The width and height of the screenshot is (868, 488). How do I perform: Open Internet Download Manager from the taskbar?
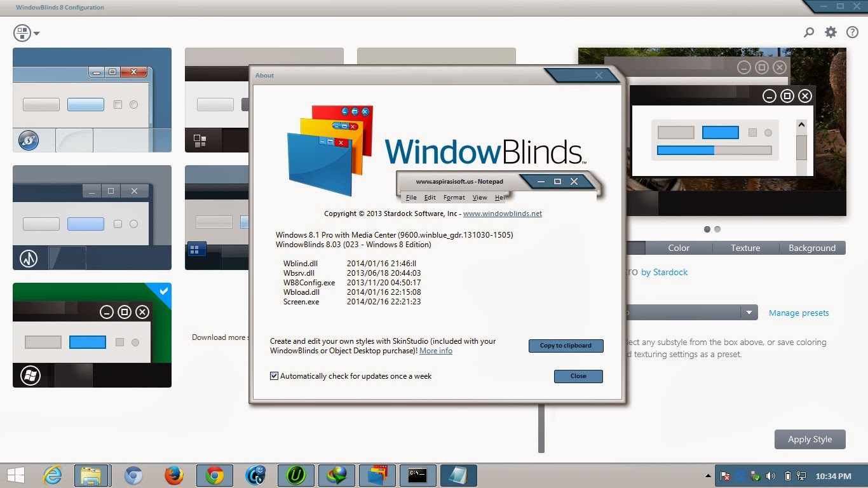pos(337,475)
